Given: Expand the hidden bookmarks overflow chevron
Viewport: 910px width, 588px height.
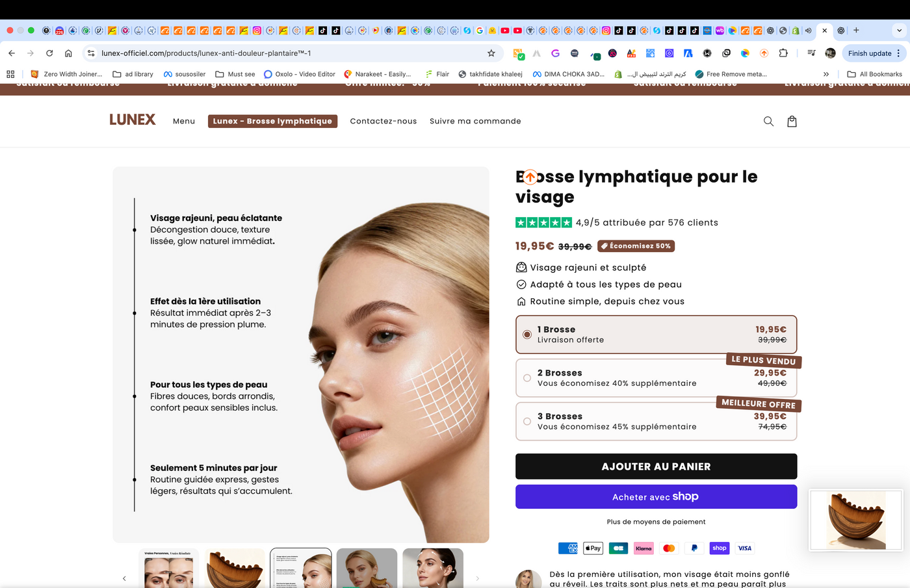Looking at the screenshot, I should pos(826,74).
